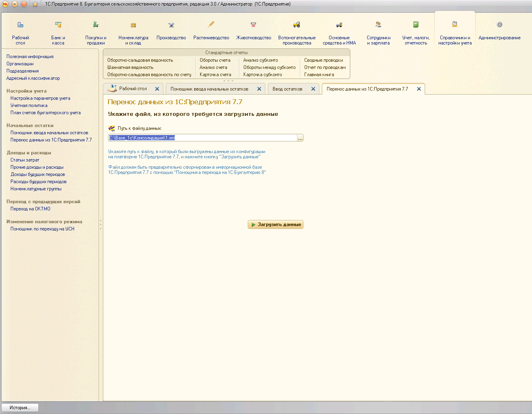Open Анализ субконто report

pos(261,60)
